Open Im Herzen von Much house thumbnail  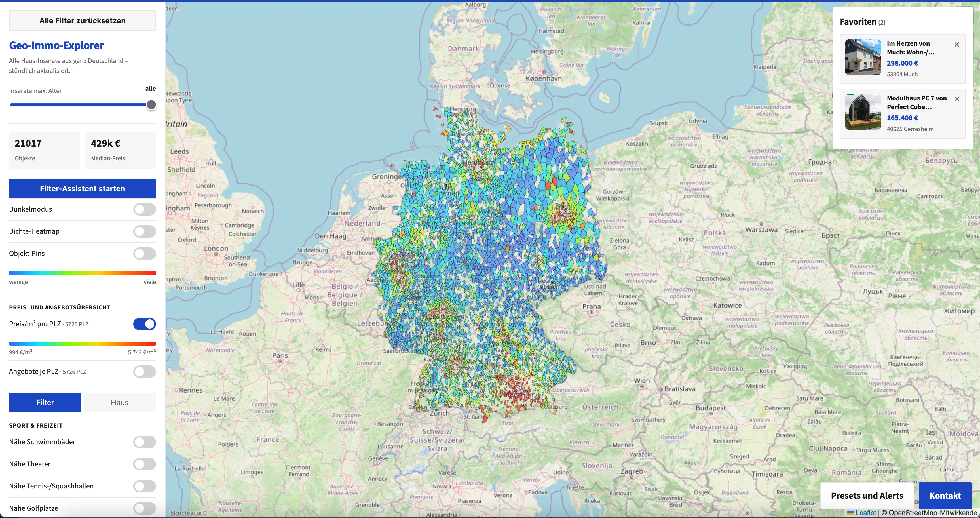pyautogui.click(x=863, y=57)
